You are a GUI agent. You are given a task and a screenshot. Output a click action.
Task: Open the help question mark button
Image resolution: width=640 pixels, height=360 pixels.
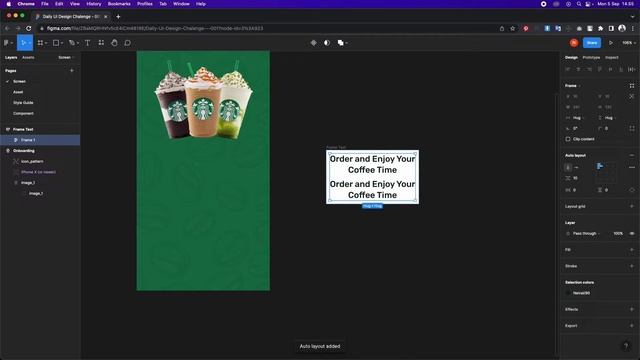[626, 346]
